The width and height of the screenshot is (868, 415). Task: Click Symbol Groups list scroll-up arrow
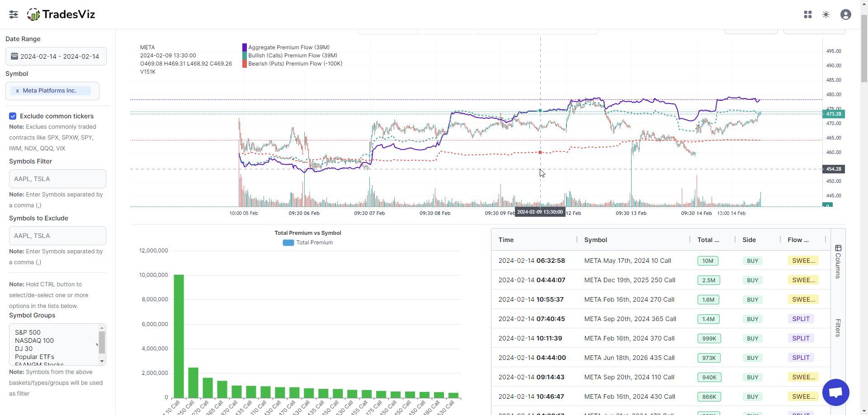[x=102, y=328]
